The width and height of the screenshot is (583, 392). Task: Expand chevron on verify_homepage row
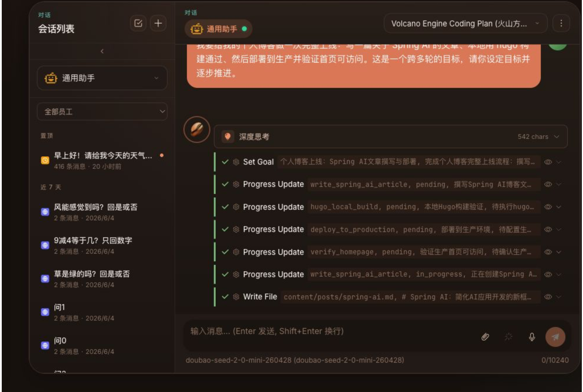(x=559, y=252)
